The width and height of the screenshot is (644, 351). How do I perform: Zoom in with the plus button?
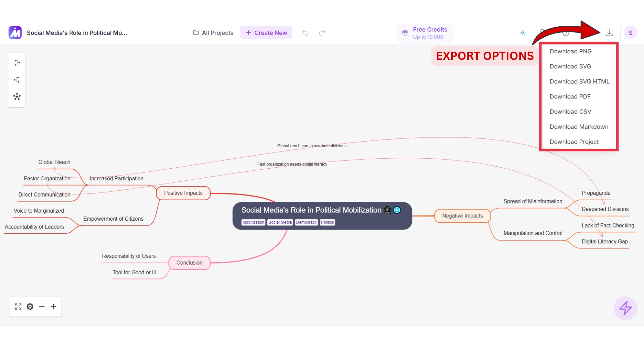pyautogui.click(x=53, y=306)
